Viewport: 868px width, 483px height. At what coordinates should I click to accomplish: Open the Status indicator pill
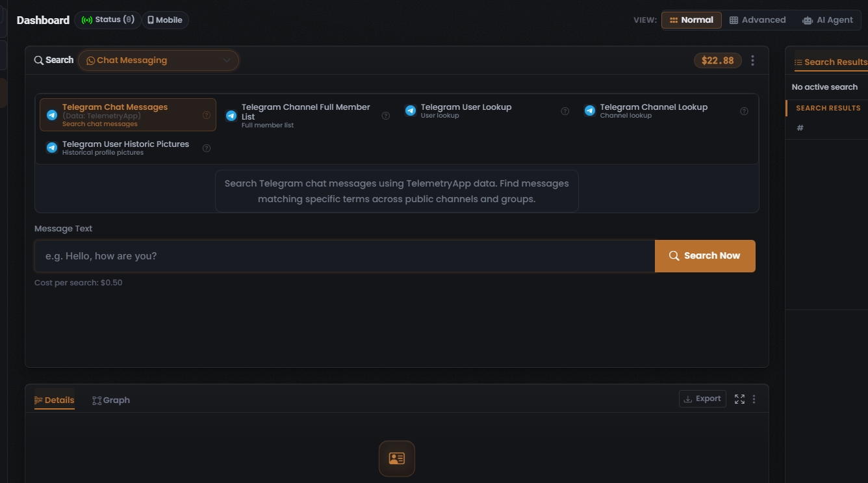[108, 20]
